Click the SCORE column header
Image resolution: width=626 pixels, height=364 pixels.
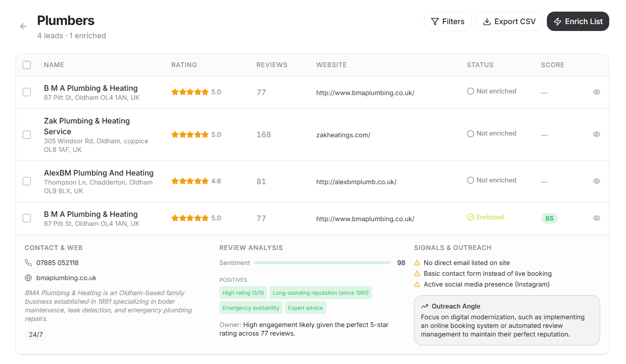pyautogui.click(x=552, y=65)
